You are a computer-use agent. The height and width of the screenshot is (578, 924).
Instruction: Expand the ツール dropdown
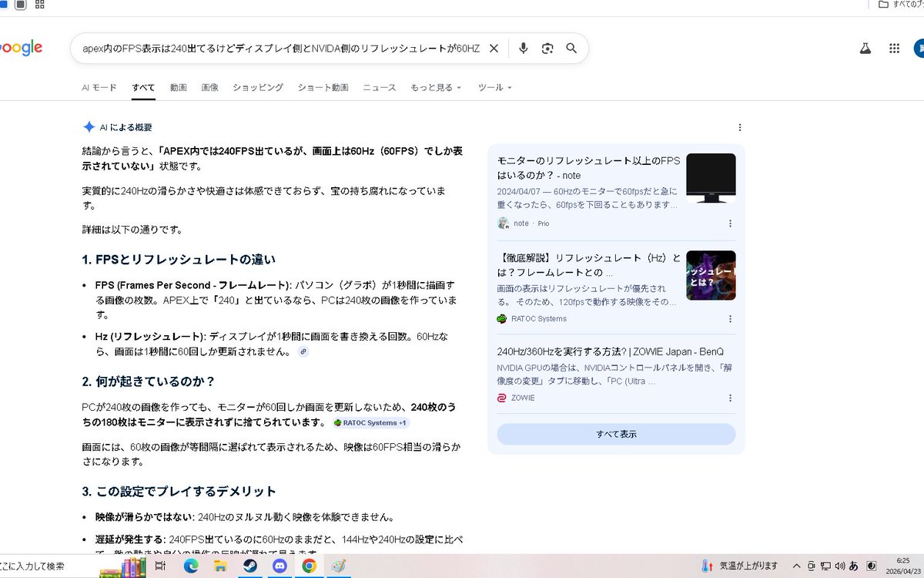pyautogui.click(x=494, y=88)
